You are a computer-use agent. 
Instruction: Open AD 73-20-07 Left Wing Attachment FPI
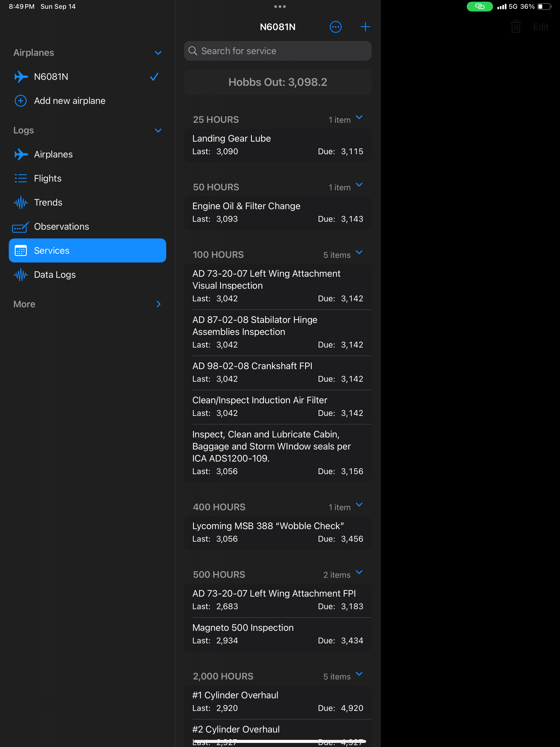[x=278, y=600]
